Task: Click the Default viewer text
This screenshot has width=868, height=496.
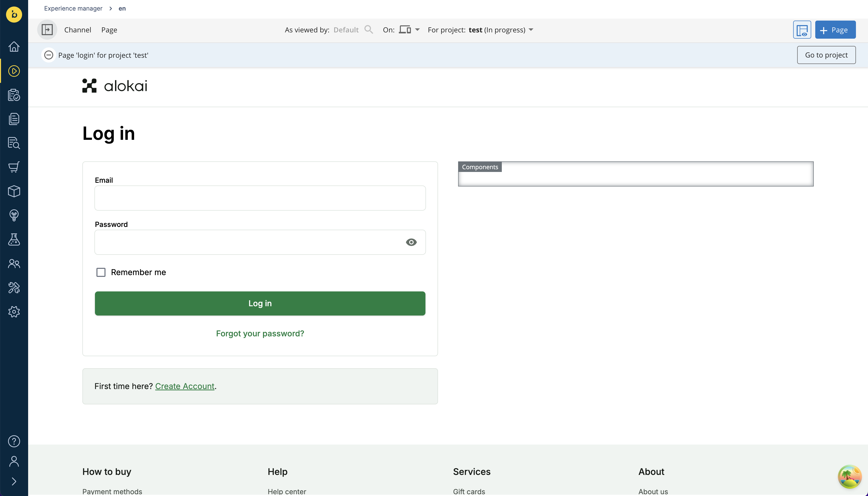Action: point(346,30)
